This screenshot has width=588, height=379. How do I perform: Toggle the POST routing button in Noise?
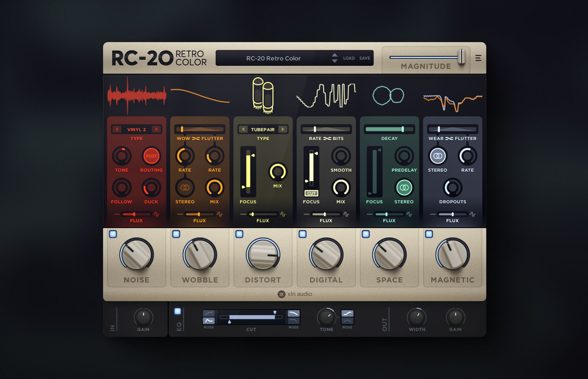click(151, 156)
